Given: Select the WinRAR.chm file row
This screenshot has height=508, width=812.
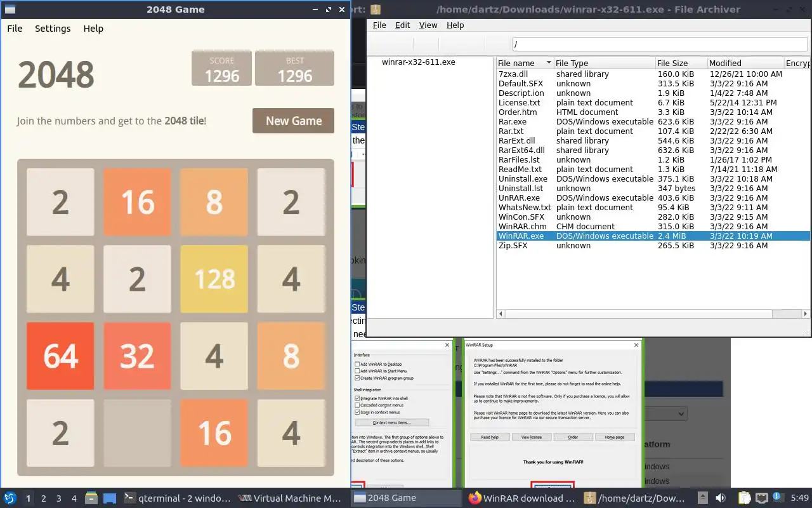Looking at the screenshot, I should [x=653, y=227].
